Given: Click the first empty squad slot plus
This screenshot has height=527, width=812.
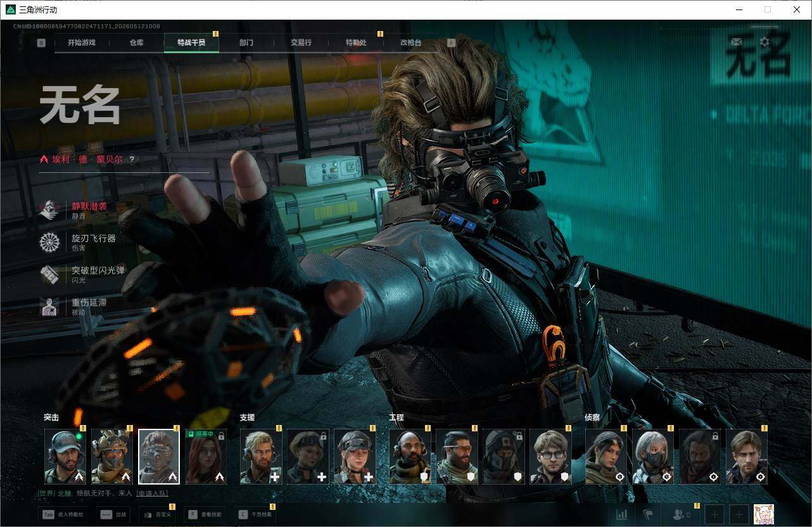Looking at the screenshot, I should (x=714, y=515).
